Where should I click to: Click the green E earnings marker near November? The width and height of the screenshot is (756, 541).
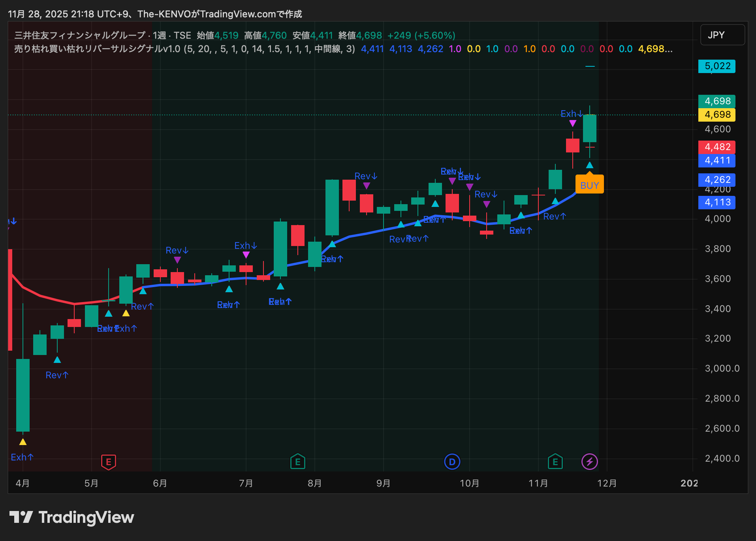[555, 462]
